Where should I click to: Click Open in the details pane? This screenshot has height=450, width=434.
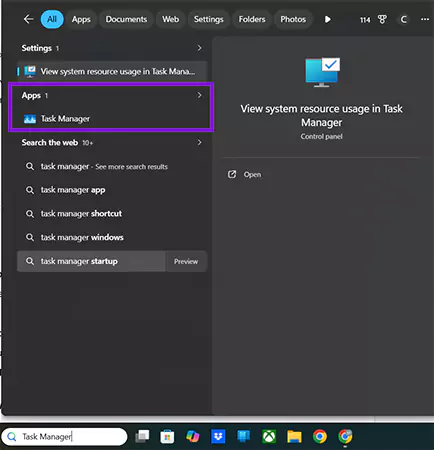point(252,175)
